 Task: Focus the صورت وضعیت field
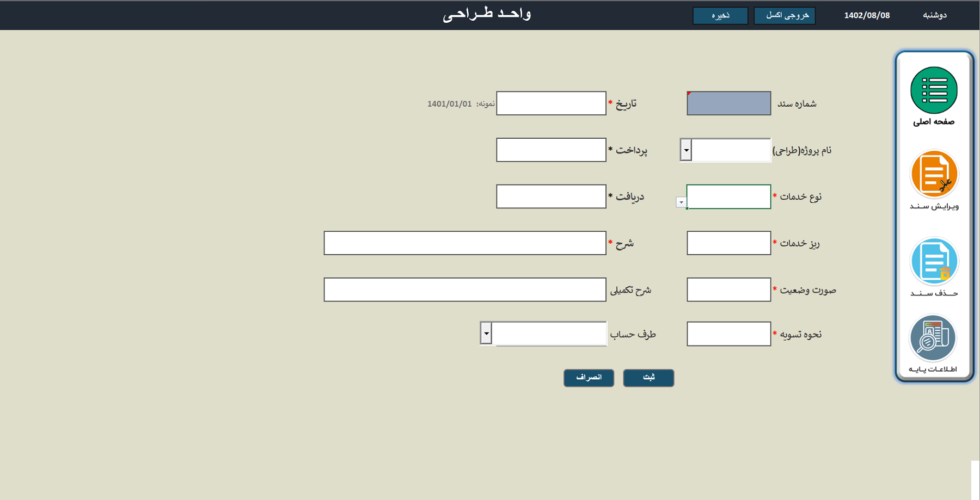(x=728, y=289)
